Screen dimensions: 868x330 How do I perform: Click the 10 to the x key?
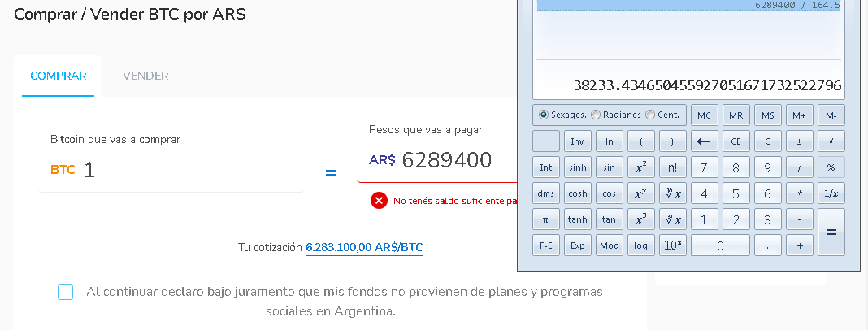(673, 245)
